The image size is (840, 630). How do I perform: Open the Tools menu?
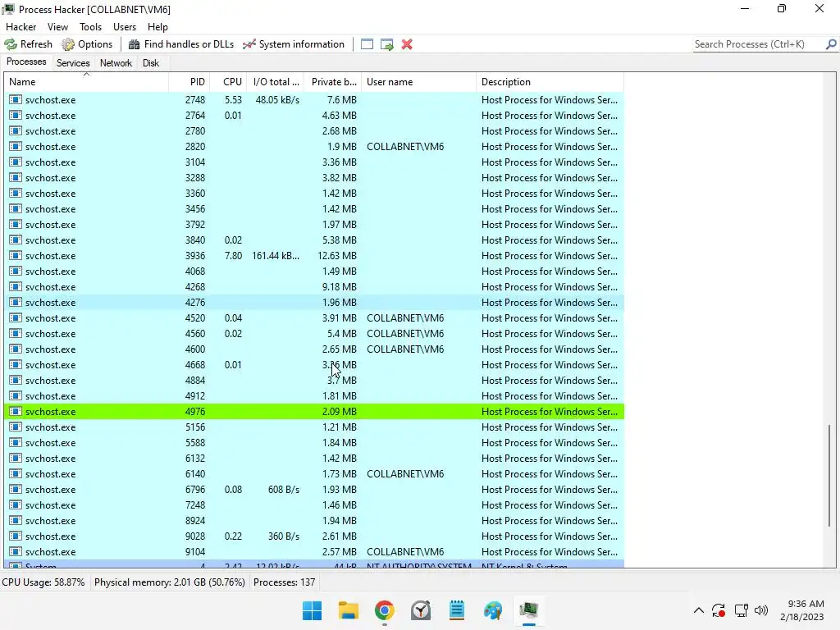coord(90,27)
